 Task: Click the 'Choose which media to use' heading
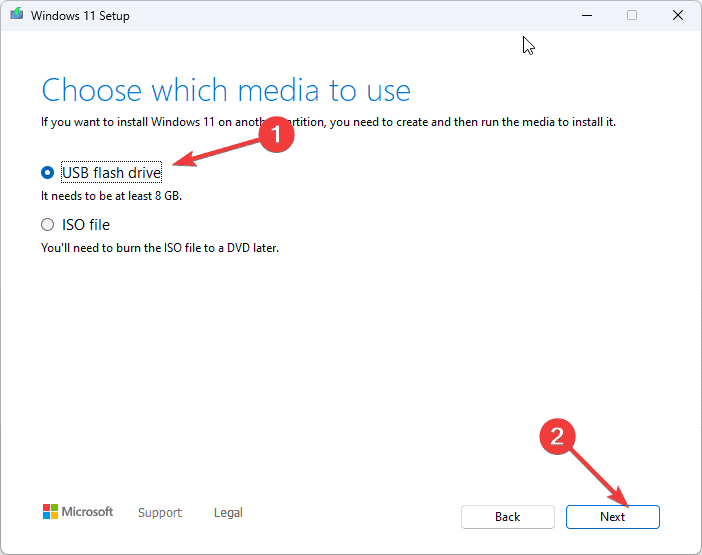pyautogui.click(x=226, y=90)
